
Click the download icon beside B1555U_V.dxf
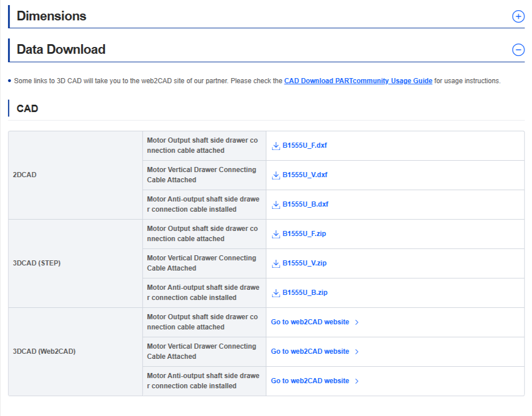click(x=276, y=175)
